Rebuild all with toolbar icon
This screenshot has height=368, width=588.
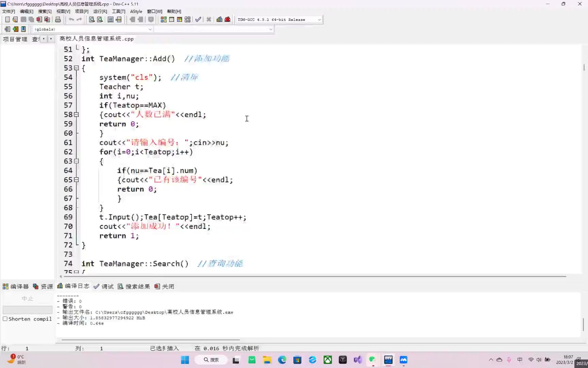(187, 19)
